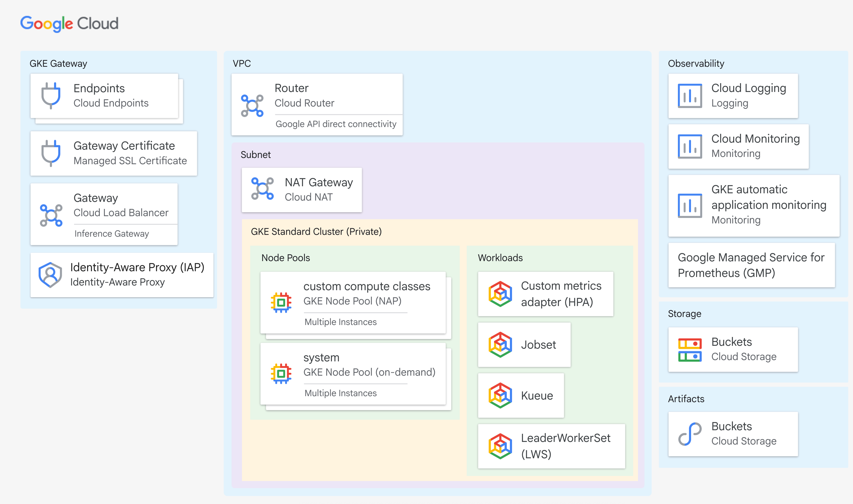Select the 'NAT Gateway' title
Screen dimensions: 853x504
coord(319,182)
